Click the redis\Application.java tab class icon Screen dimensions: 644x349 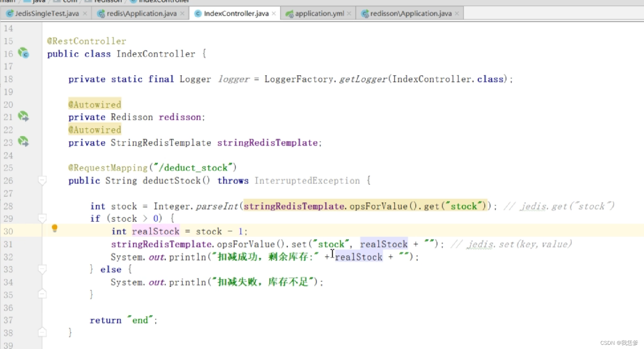click(x=101, y=14)
